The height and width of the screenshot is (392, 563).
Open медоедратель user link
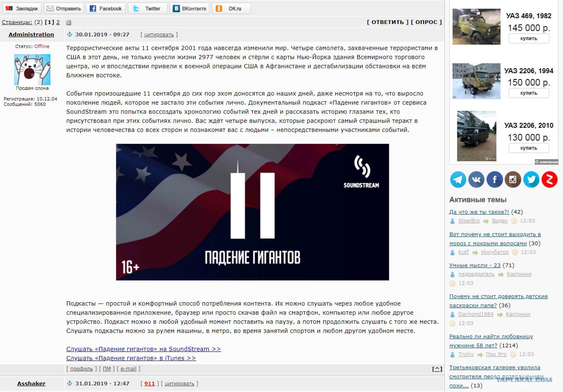(x=476, y=274)
